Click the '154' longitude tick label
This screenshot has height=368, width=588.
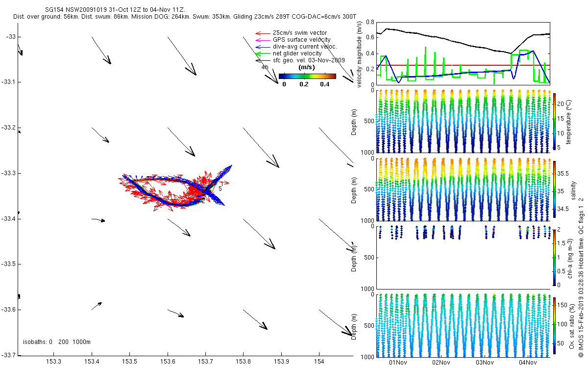[319, 362]
